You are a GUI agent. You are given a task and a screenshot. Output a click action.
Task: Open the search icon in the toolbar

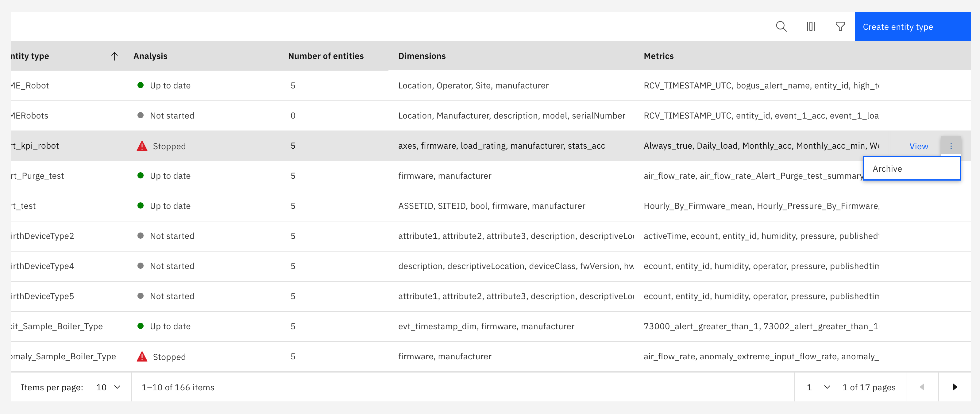pos(781,26)
